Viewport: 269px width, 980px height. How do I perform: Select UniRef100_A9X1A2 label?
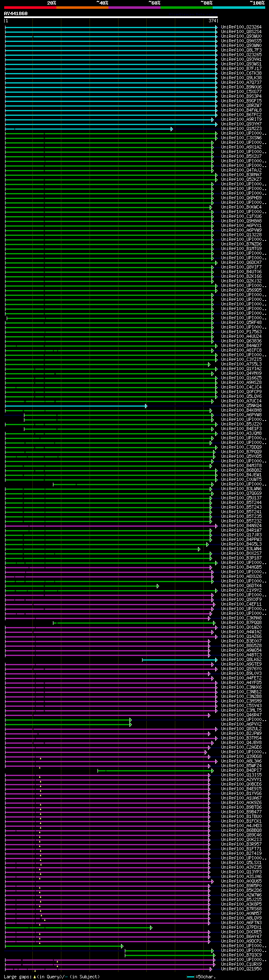241,147
